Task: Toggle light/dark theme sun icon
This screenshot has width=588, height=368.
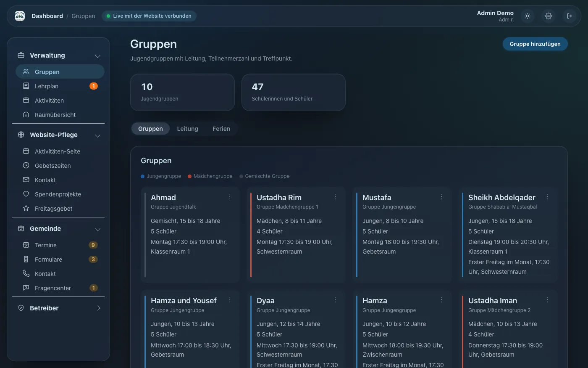Action: coord(528,16)
